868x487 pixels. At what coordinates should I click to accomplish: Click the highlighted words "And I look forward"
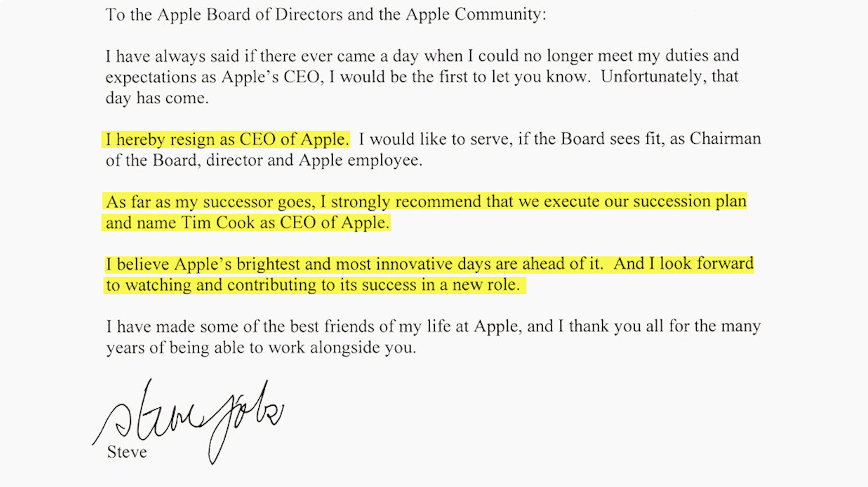(x=684, y=264)
